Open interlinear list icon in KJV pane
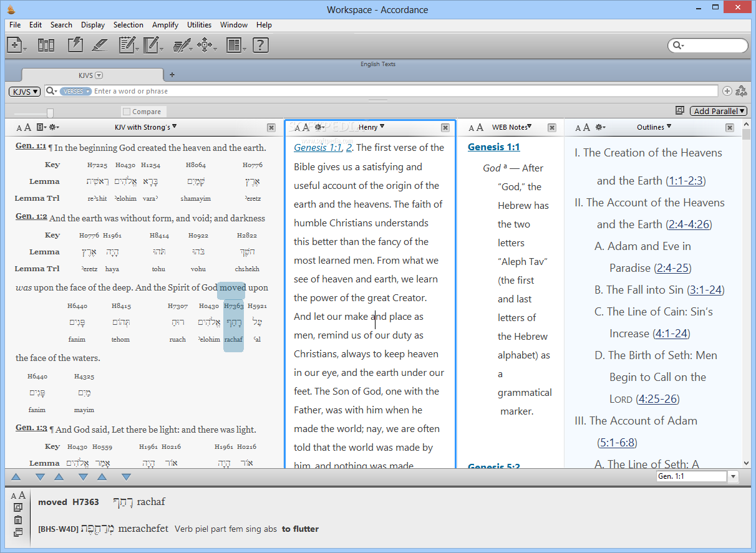756x553 pixels. 41,127
